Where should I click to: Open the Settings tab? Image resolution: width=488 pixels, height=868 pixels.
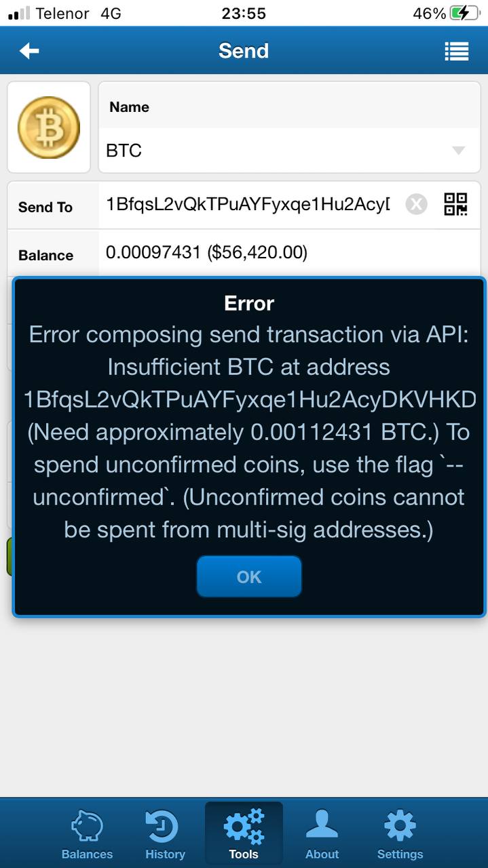click(400, 834)
